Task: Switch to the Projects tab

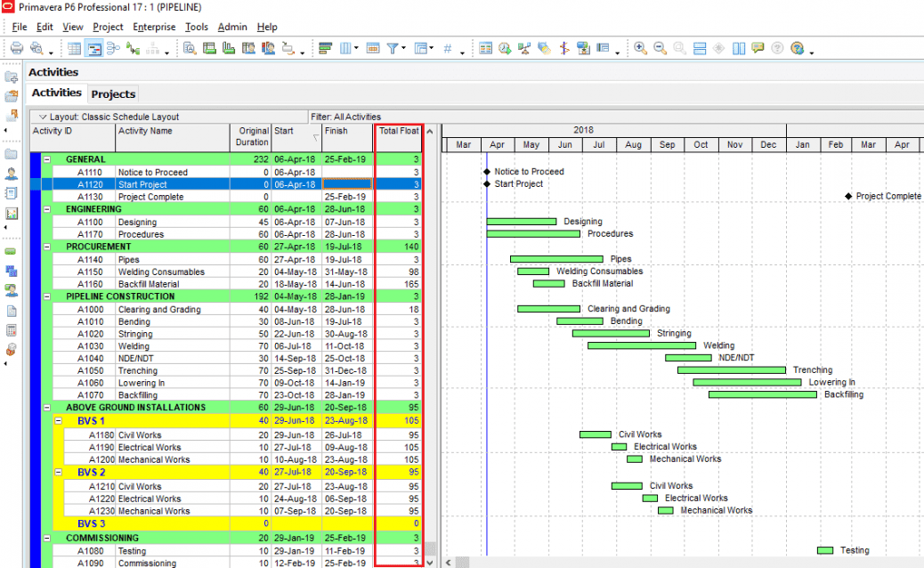Action: 113,93
